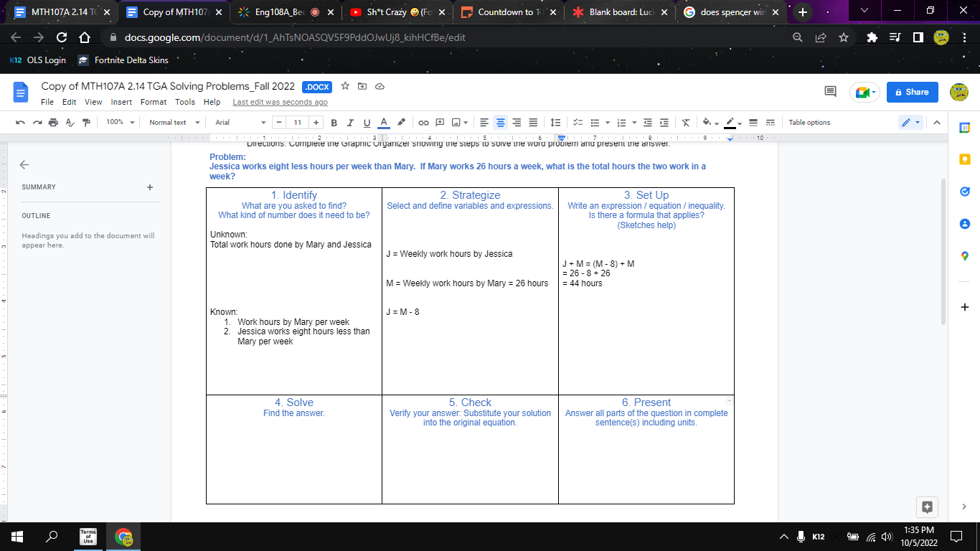Select the Paint format tool
This screenshot has width=980, height=551.
85,122
